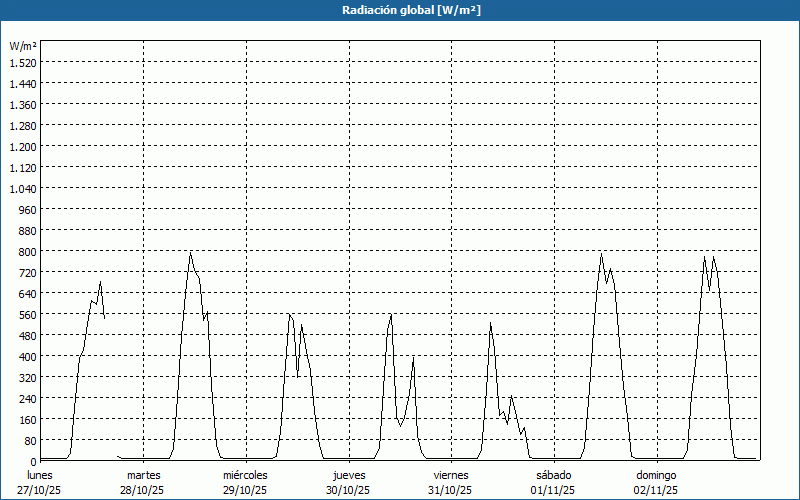Click the radiation peak on martes

(x=190, y=252)
